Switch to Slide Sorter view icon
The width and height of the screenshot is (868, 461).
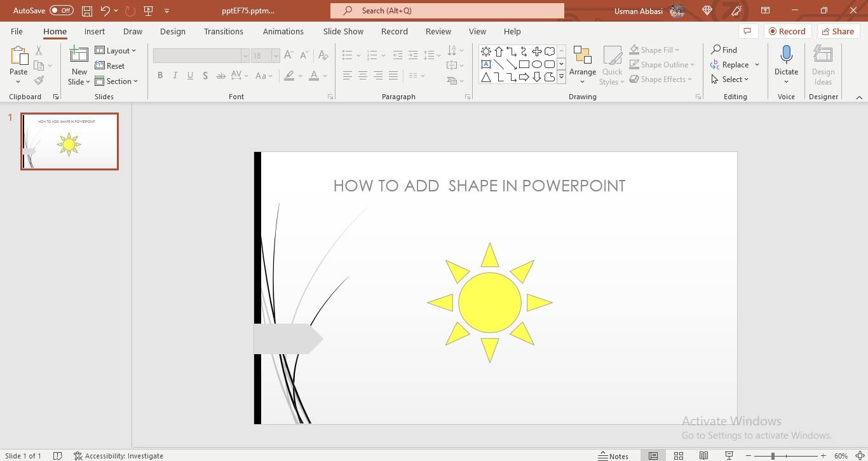click(x=679, y=456)
